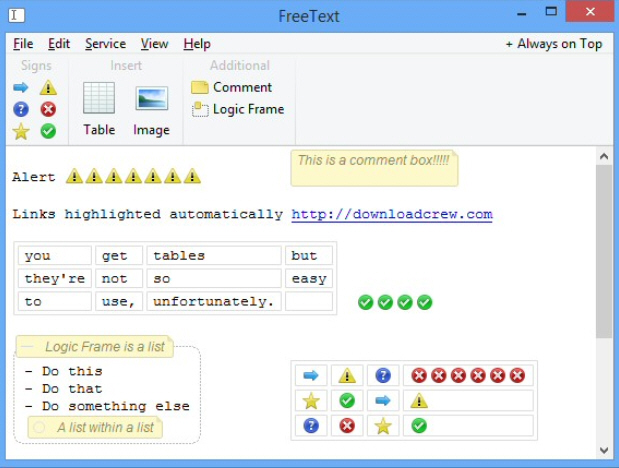Add a Logic Frame from Additional group
The width and height of the screenshot is (619, 468).
[x=238, y=109]
